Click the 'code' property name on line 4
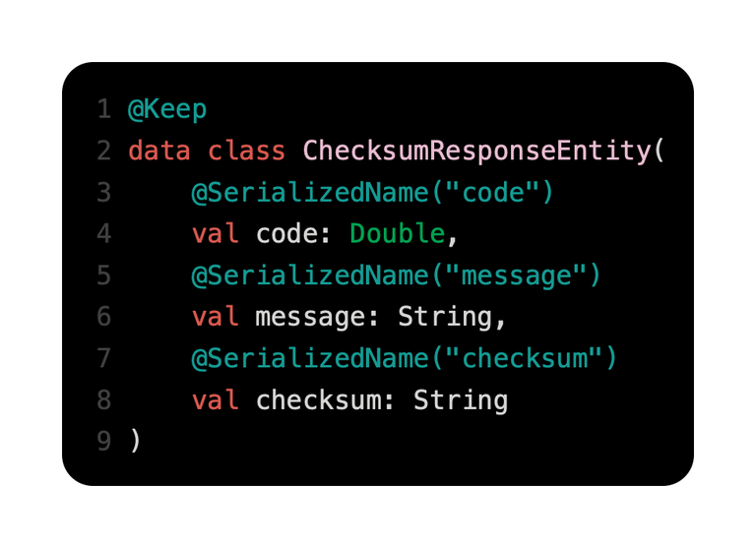756x548 pixels. (286, 235)
